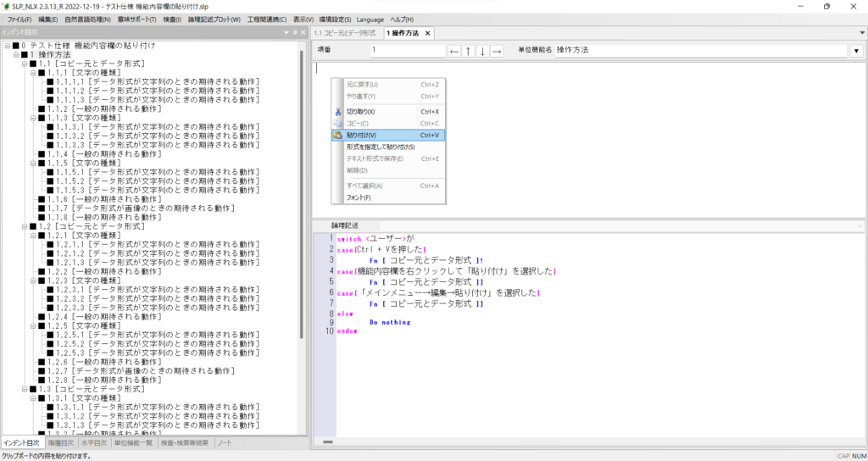Collapse tree node 1.1.3 文字の種類
This screenshot has width=868, height=461.
[34, 118]
